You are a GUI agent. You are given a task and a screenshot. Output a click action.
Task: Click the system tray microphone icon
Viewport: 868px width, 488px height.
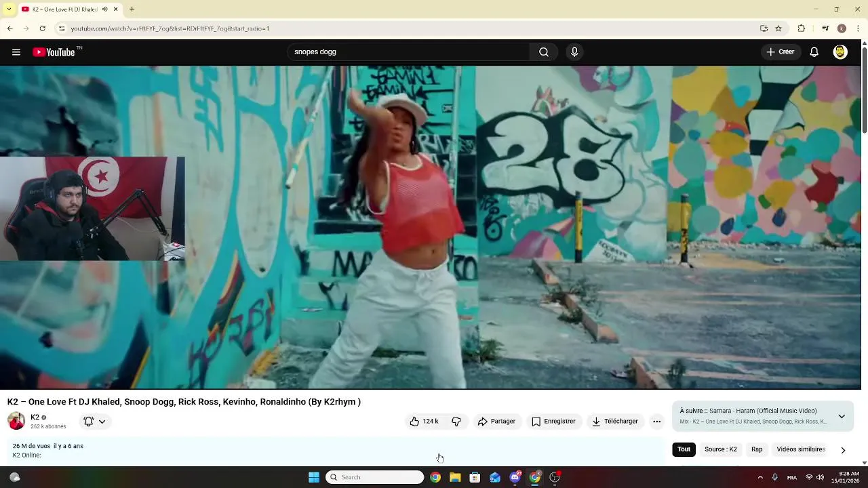tap(775, 477)
